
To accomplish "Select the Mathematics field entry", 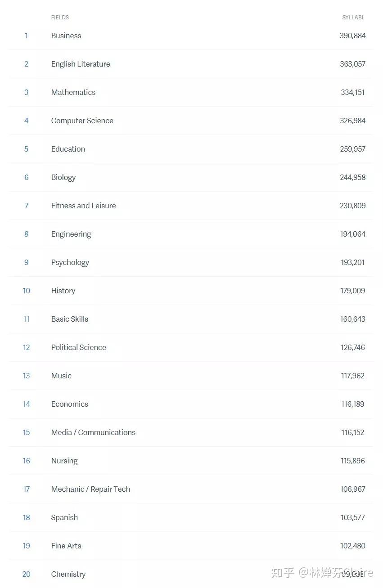I will coord(73,92).
